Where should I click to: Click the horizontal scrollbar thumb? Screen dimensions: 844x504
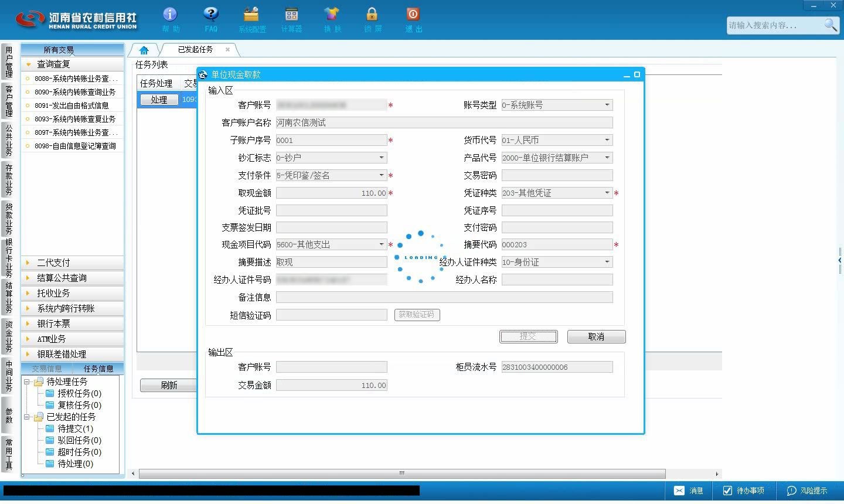[402, 474]
